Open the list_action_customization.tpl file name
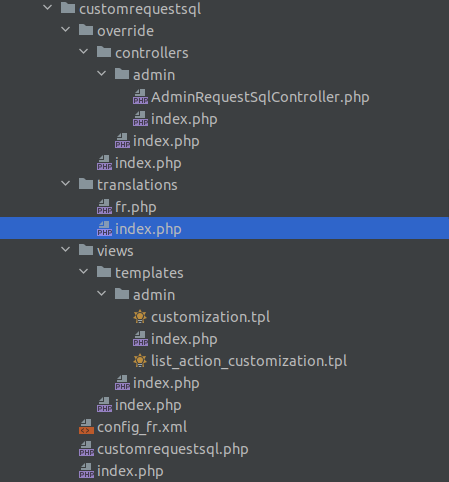Viewport: 449px width, 482px height. tap(249, 361)
